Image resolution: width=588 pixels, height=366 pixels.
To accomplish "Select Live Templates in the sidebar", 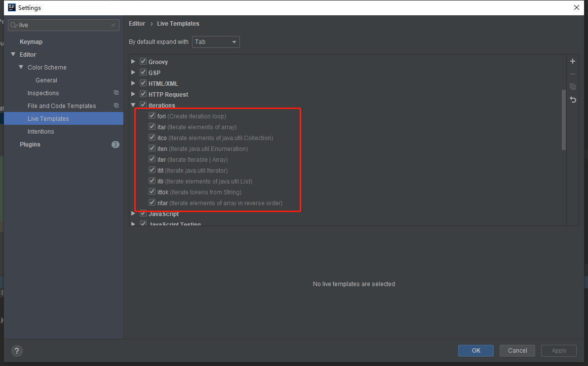I will pos(64,118).
